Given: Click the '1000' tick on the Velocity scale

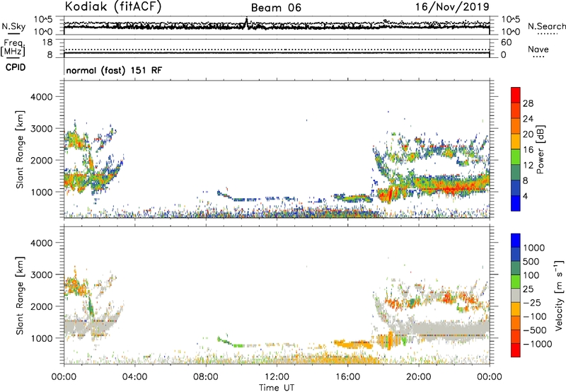Looking at the screenshot, I should [x=533, y=248].
